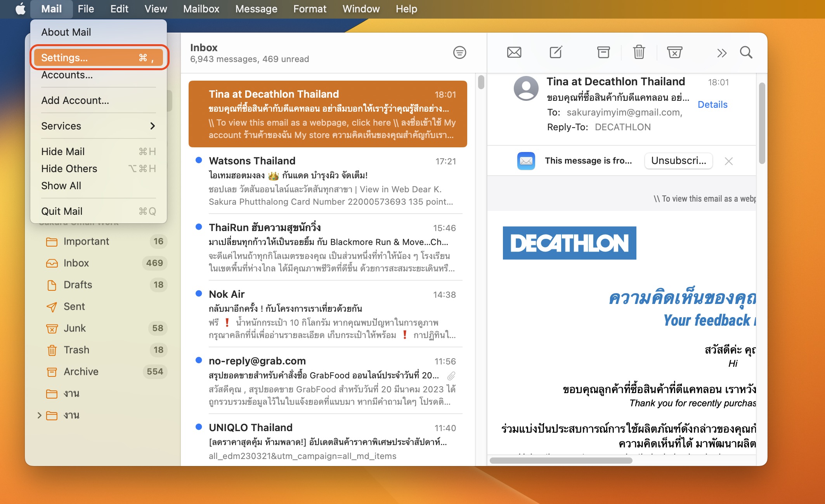Toggle unread dot on Nok Air message
The height and width of the screenshot is (504, 825).
pyautogui.click(x=199, y=293)
